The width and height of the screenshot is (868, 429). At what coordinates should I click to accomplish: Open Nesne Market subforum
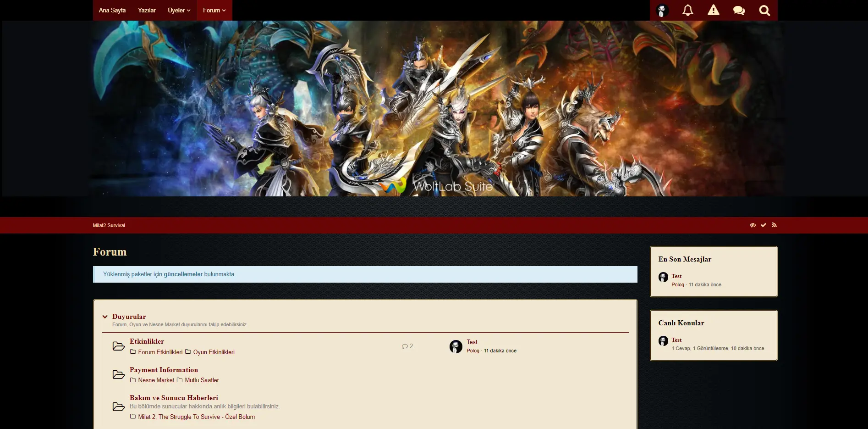click(156, 380)
